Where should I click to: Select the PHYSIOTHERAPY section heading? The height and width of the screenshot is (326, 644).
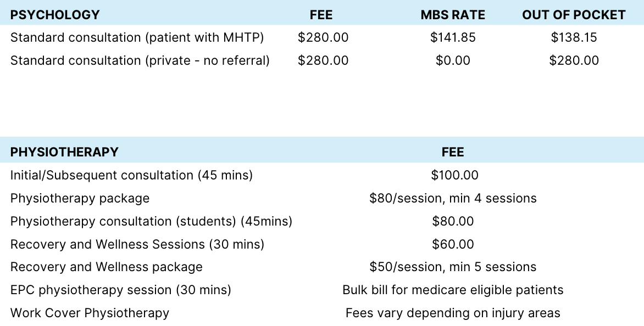click(x=64, y=152)
